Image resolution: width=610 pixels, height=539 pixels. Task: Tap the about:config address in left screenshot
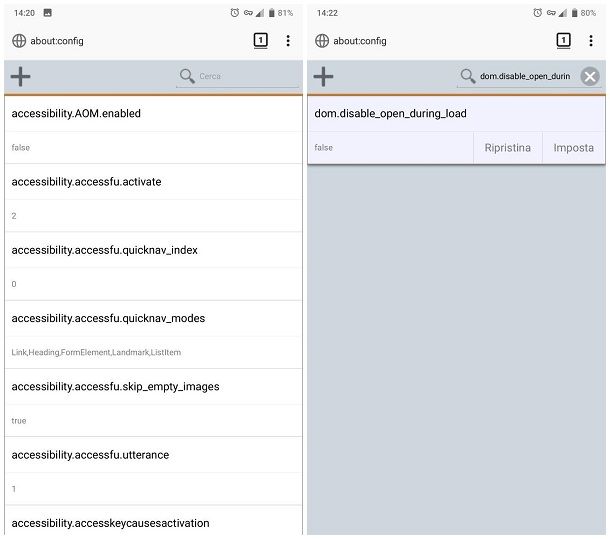pos(57,41)
